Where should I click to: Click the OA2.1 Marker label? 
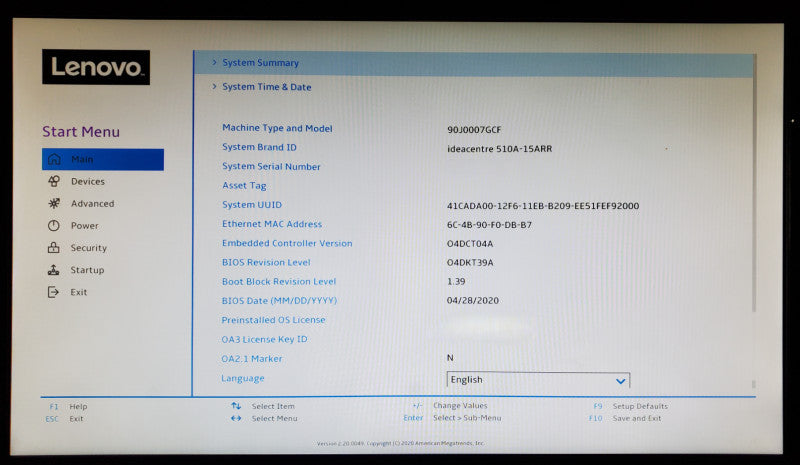[x=252, y=359]
